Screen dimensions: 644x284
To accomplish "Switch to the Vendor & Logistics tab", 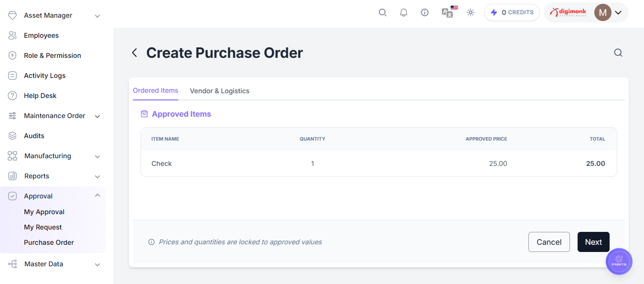I will click(220, 91).
